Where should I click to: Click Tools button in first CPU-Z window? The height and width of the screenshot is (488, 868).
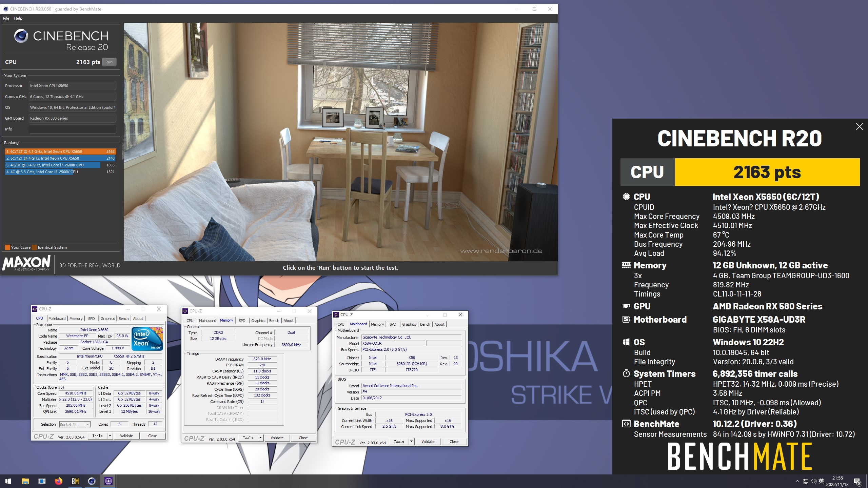coord(97,436)
